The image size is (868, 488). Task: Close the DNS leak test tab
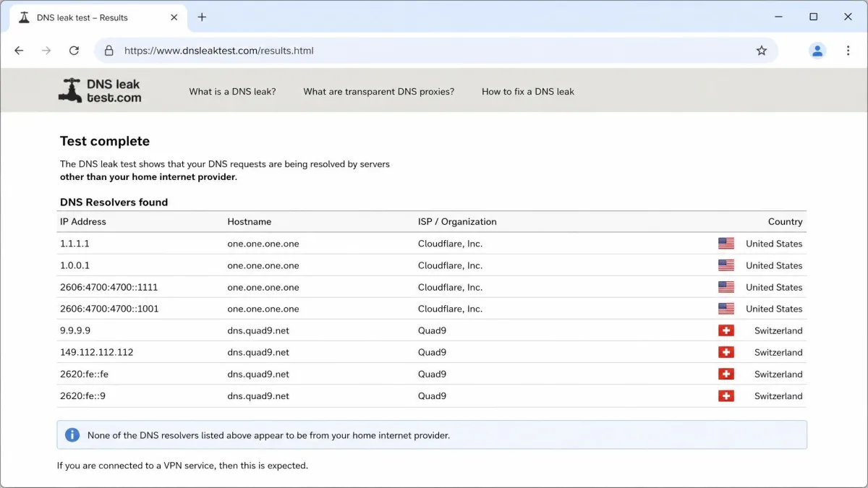[x=174, y=17]
